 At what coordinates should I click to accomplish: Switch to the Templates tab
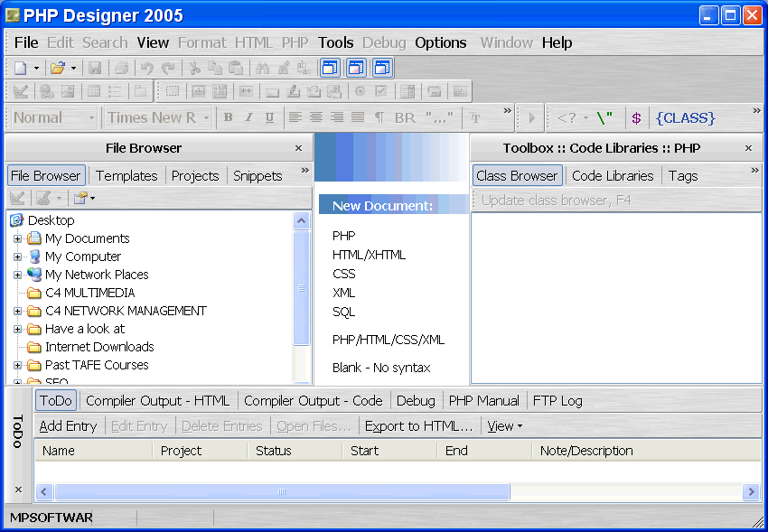click(x=126, y=176)
